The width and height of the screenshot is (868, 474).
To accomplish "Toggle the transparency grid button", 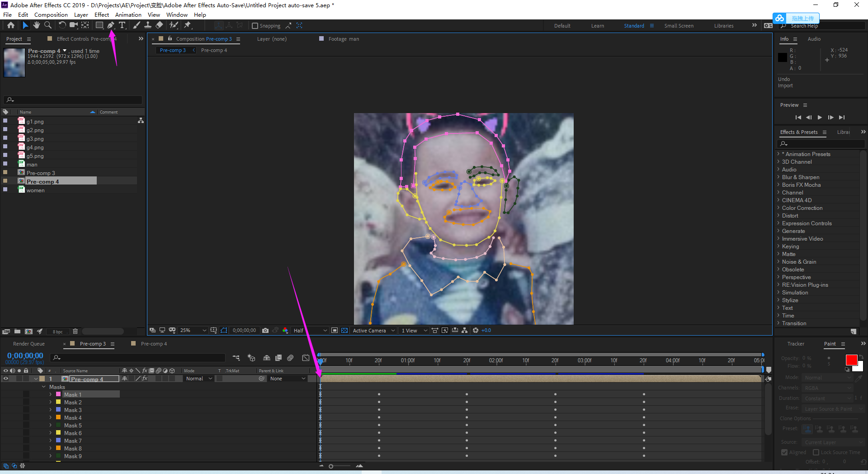I will click(x=344, y=331).
